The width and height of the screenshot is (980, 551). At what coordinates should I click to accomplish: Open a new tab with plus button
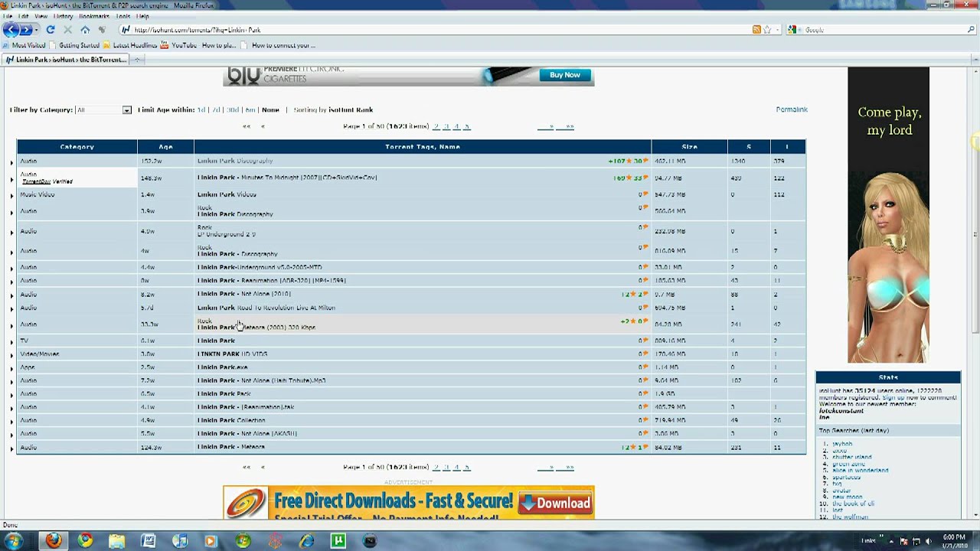point(138,60)
